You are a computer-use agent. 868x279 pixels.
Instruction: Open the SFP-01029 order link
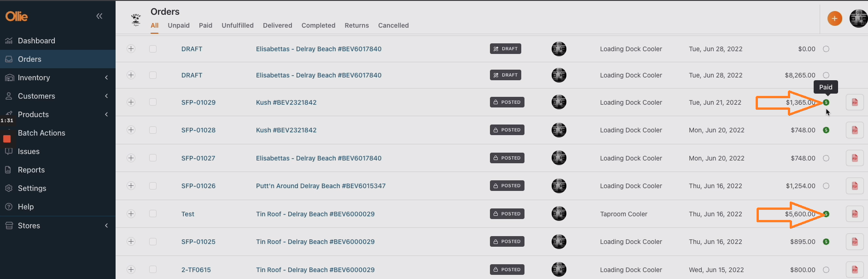198,102
